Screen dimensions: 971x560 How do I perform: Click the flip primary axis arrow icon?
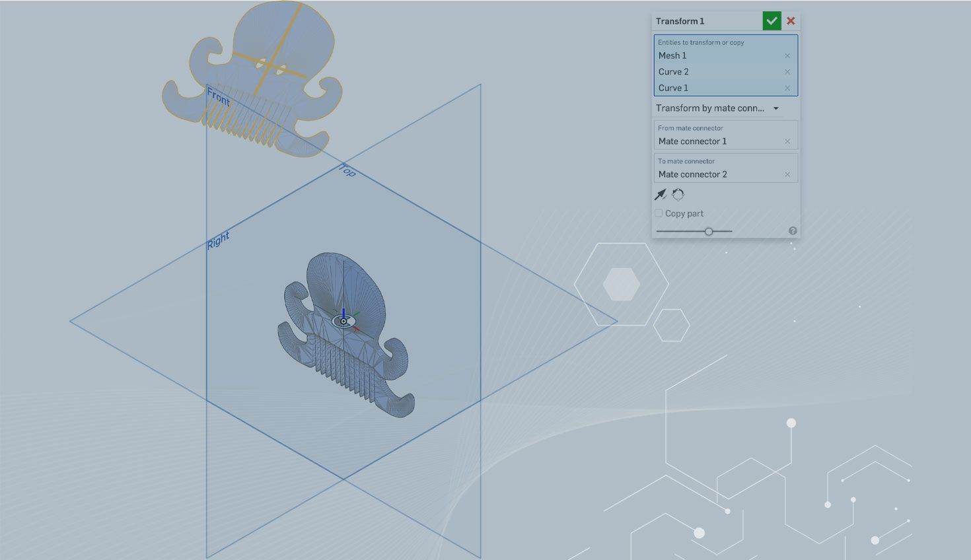[x=660, y=195]
